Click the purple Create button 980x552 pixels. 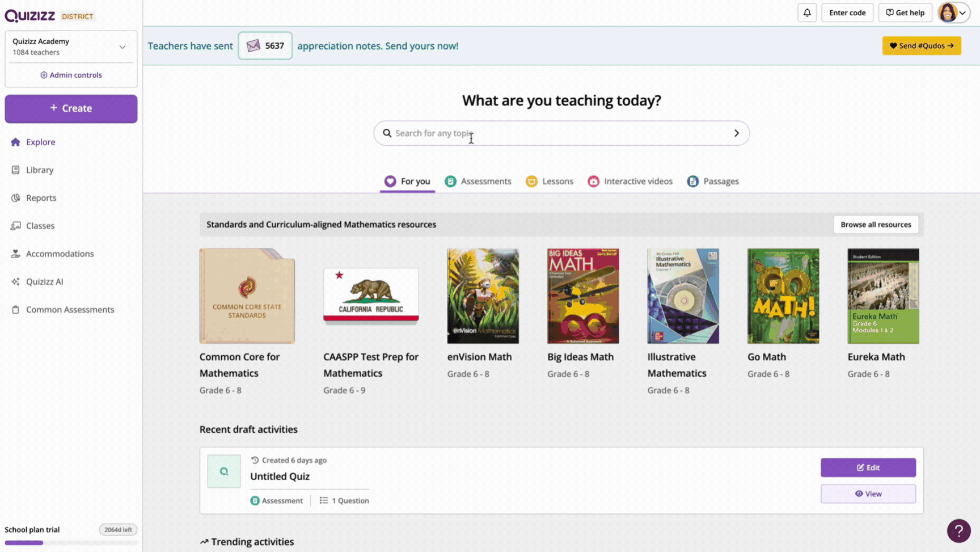click(71, 108)
